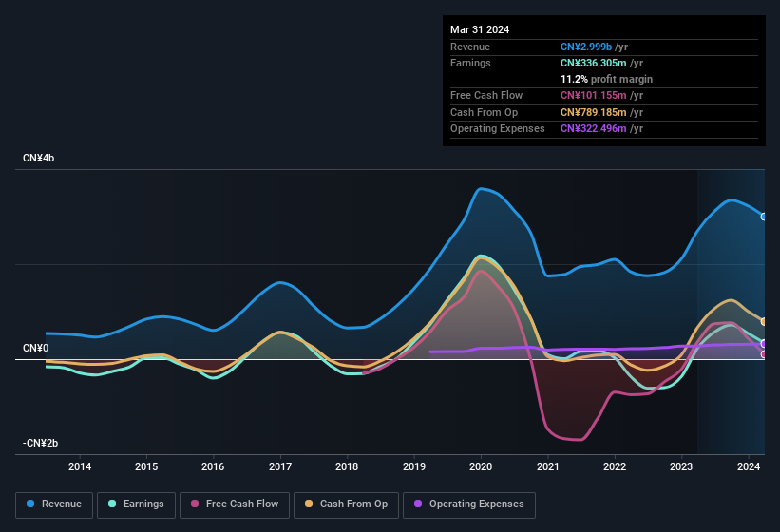Click the 2024 x-axis label
780x532 pixels.
click(x=749, y=466)
